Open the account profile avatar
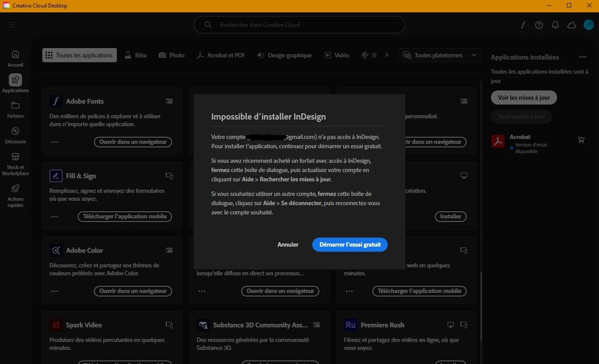Image resolution: width=599 pixels, height=364 pixels. click(x=589, y=25)
